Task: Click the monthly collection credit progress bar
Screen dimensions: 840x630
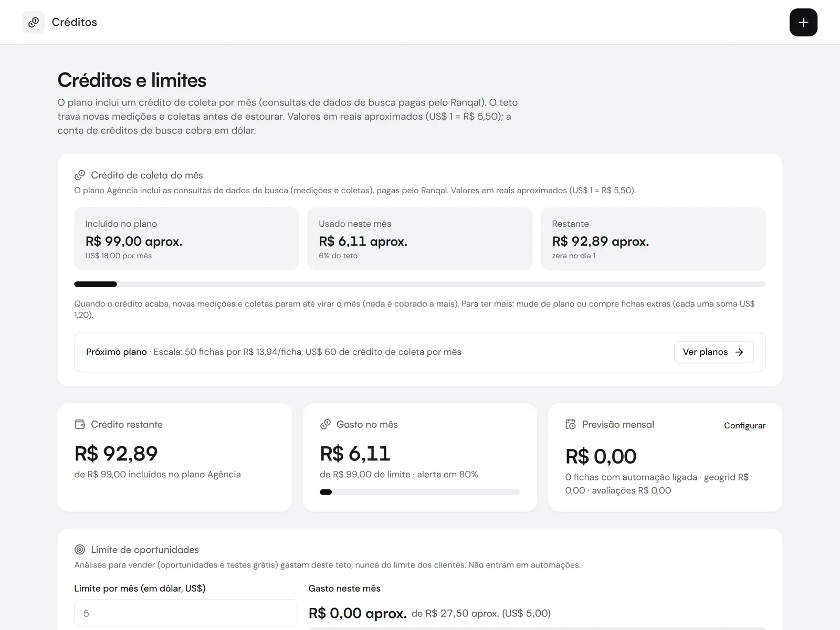Action: coord(420,284)
